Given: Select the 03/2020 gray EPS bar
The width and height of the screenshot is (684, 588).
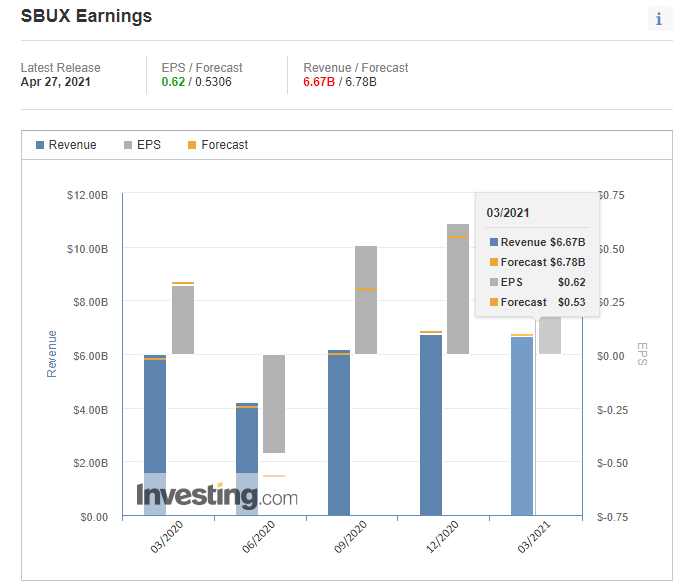Looking at the screenshot, I should [x=183, y=319].
